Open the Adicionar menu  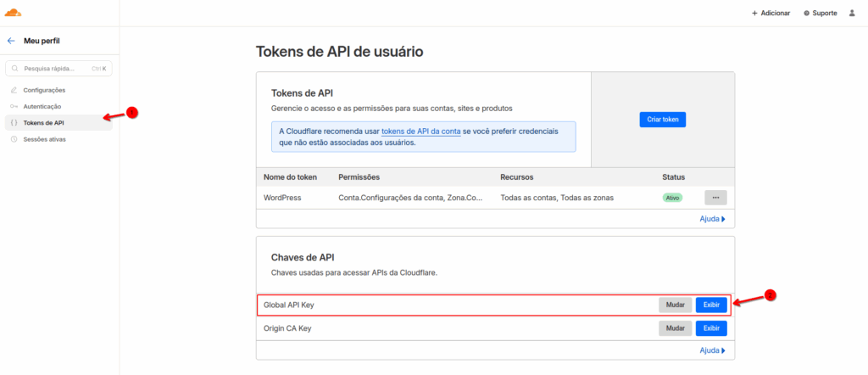771,13
